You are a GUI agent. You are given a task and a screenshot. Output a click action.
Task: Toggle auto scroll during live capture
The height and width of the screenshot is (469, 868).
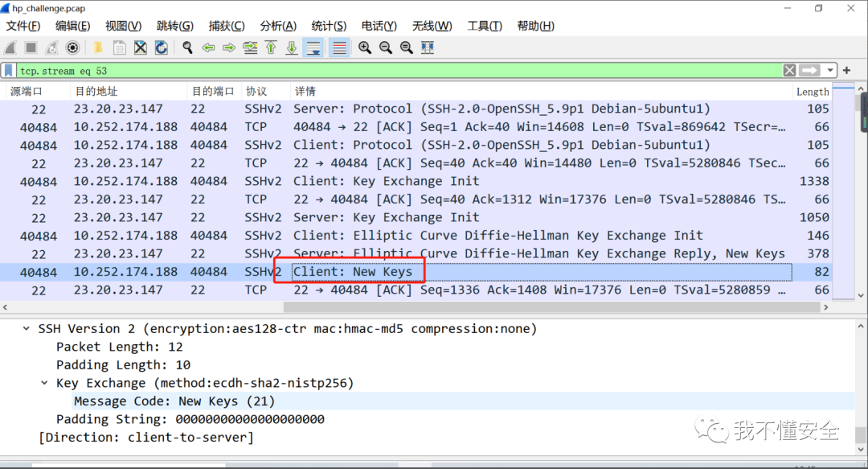313,47
